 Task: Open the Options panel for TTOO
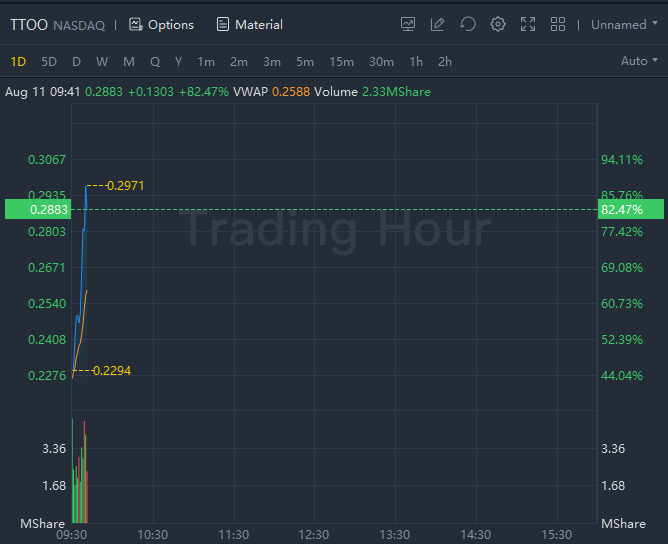161,25
